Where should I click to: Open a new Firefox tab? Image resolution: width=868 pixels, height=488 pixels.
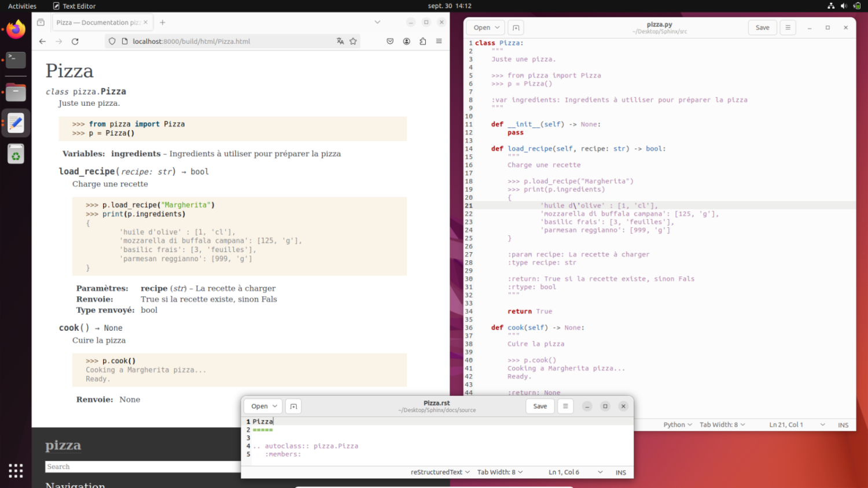pyautogui.click(x=163, y=23)
